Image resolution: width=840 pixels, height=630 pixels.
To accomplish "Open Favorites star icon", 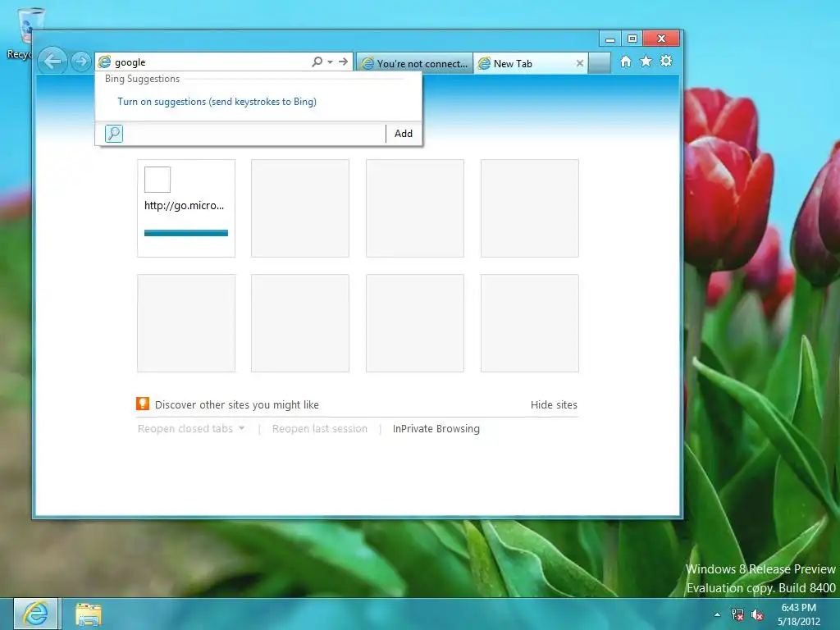I will tap(646, 61).
